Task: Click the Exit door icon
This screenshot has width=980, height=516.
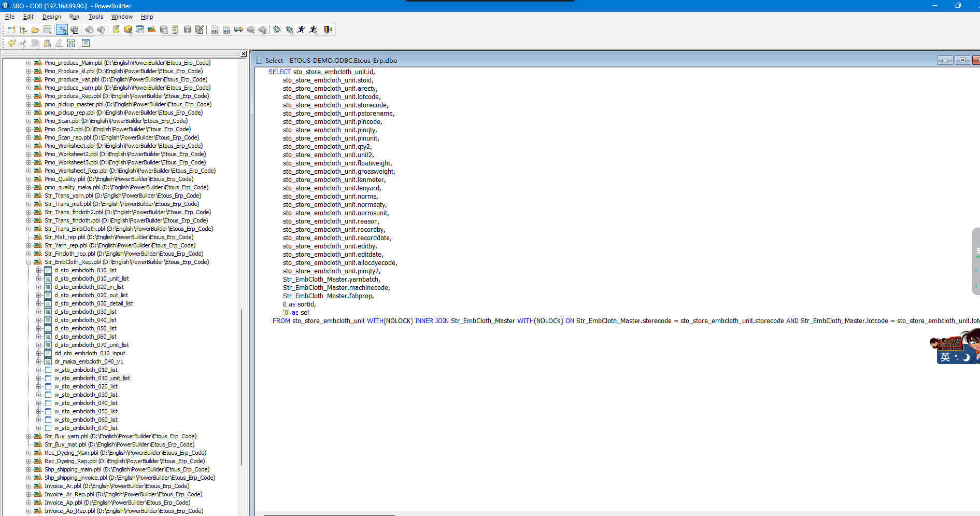Action: tap(328, 30)
